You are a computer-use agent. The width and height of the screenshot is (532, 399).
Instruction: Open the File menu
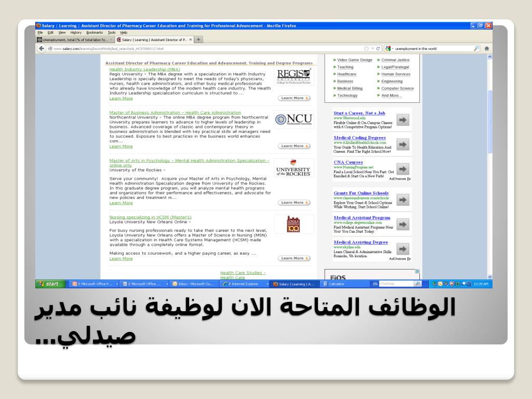point(40,33)
